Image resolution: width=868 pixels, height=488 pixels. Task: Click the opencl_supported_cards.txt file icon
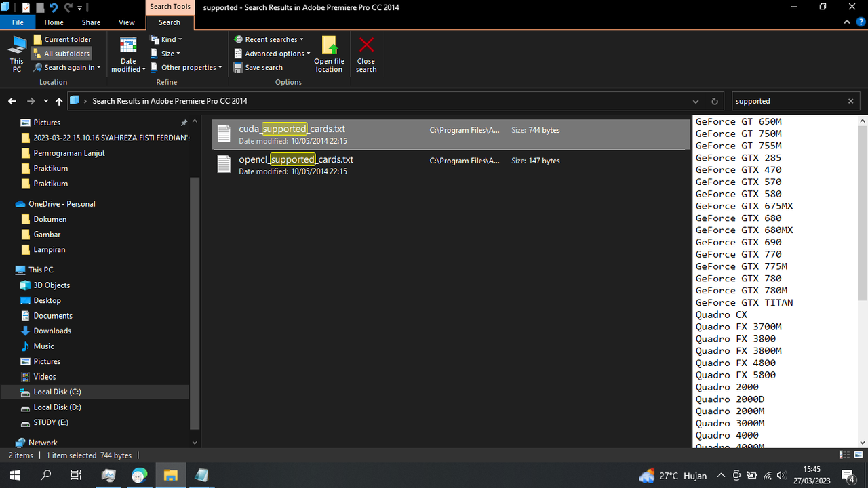point(224,165)
